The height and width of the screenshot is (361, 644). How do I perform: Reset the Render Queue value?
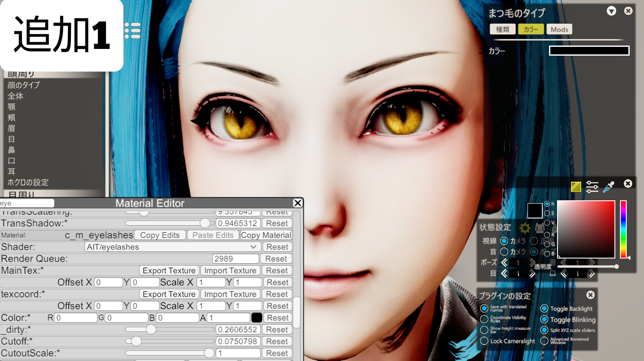(x=276, y=259)
